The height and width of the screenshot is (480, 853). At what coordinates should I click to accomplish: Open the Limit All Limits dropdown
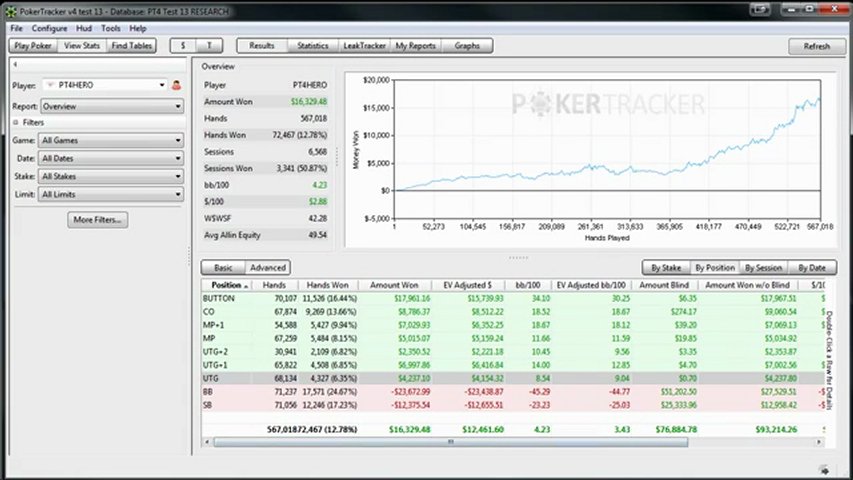click(110, 194)
